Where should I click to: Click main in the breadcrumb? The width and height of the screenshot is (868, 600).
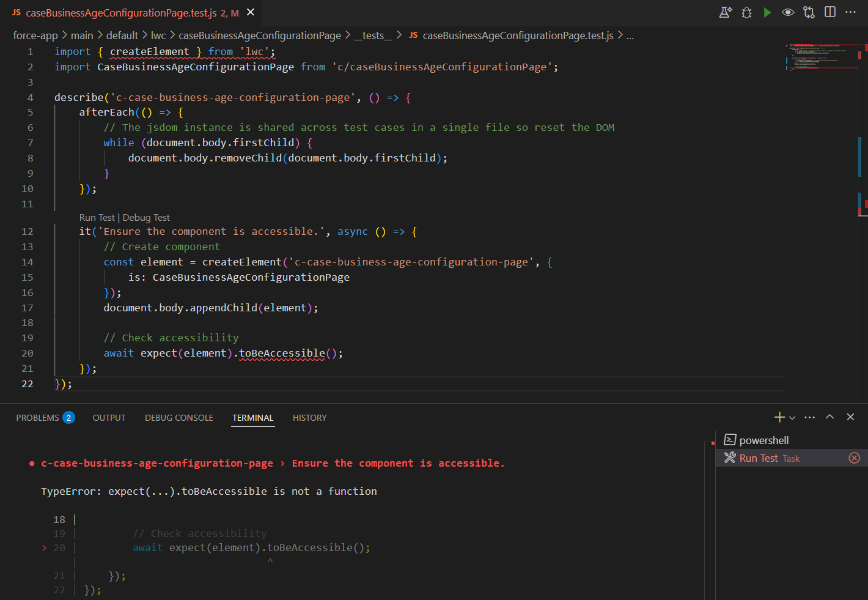82,35
